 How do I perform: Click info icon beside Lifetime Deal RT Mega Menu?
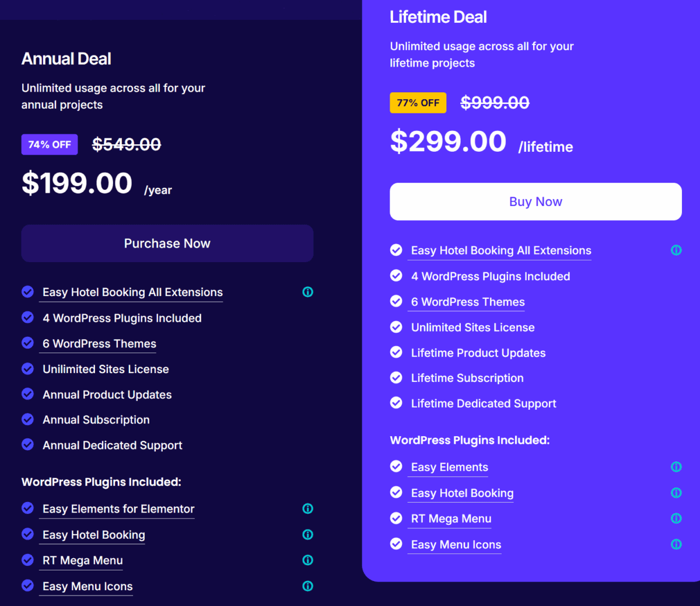point(676,518)
